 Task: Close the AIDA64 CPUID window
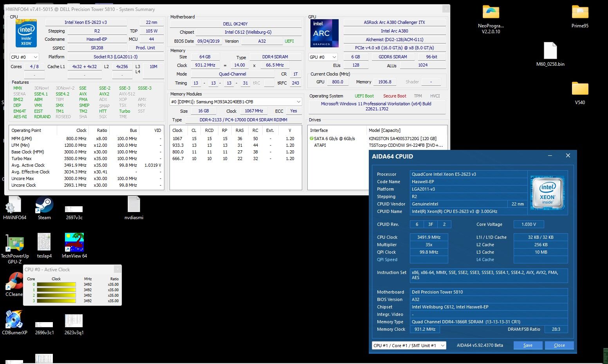(x=568, y=156)
